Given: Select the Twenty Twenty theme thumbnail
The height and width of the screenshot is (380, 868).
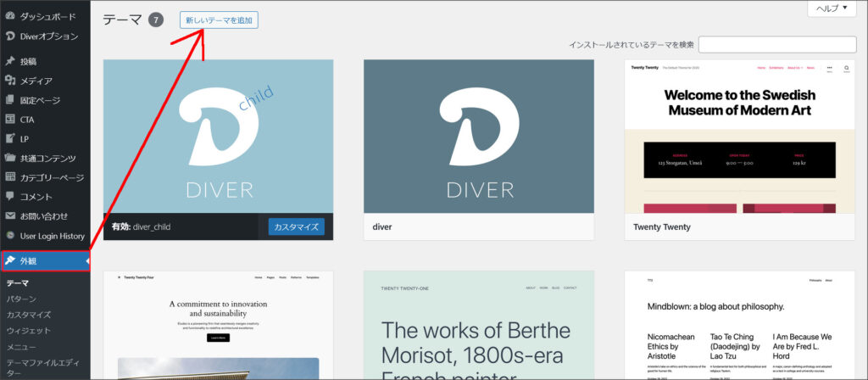Looking at the screenshot, I should pyautogui.click(x=739, y=136).
